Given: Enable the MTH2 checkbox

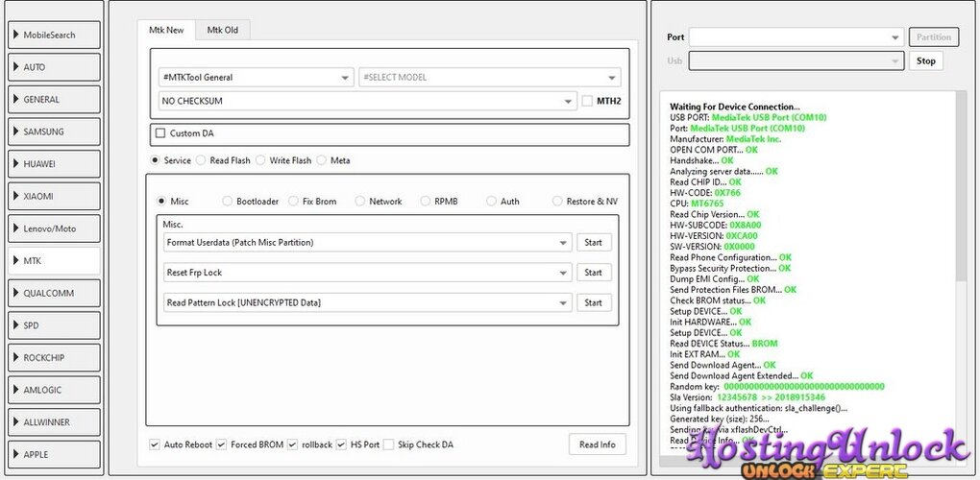Looking at the screenshot, I should pos(587,101).
